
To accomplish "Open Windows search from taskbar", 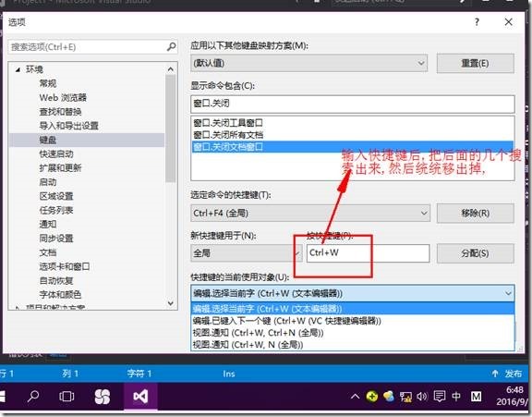I will [x=33, y=397].
